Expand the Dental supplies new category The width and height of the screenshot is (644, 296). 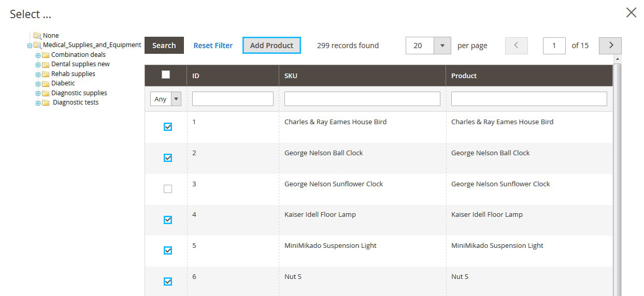pyautogui.click(x=38, y=65)
